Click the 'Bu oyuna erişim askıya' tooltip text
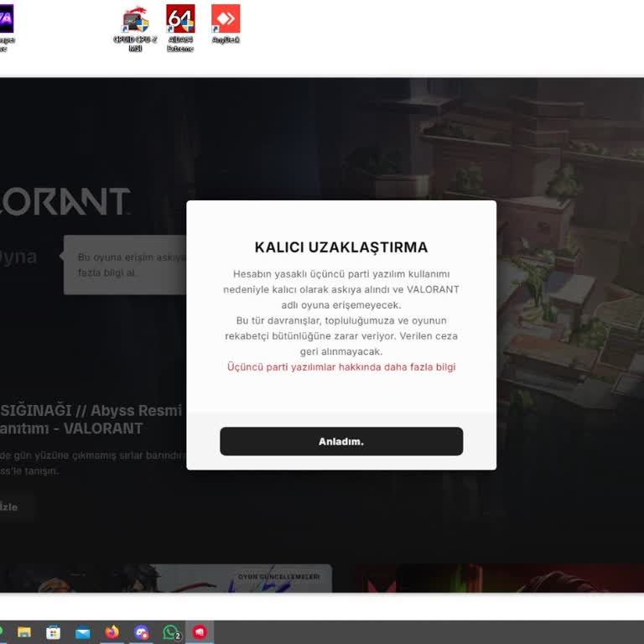The height and width of the screenshot is (644, 644). click(x=132, y=257)
